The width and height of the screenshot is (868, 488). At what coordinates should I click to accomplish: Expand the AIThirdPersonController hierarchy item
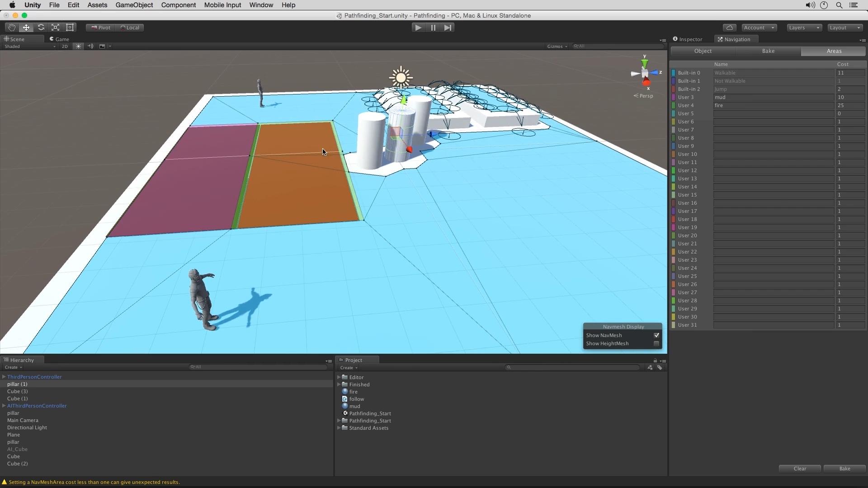[x=4, y=406]
